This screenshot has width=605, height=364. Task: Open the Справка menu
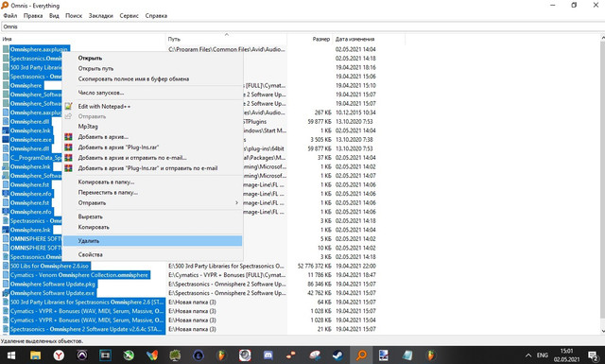(156, 16)
